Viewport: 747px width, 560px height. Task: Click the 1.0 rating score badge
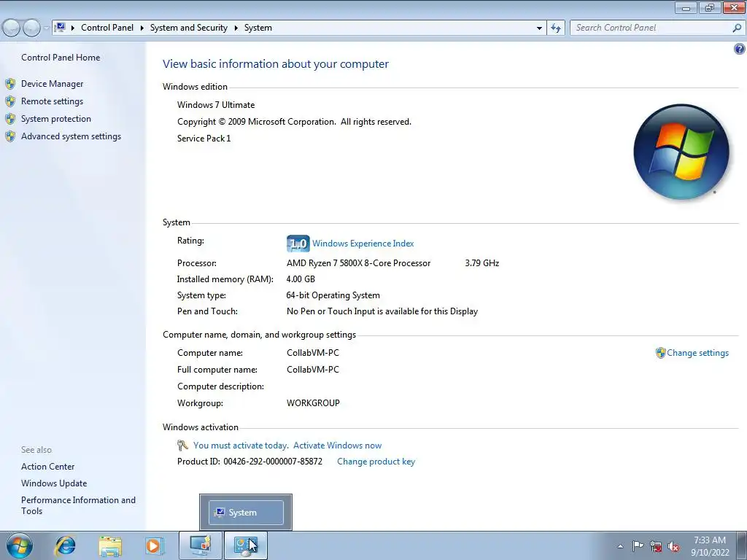(298, 244)
